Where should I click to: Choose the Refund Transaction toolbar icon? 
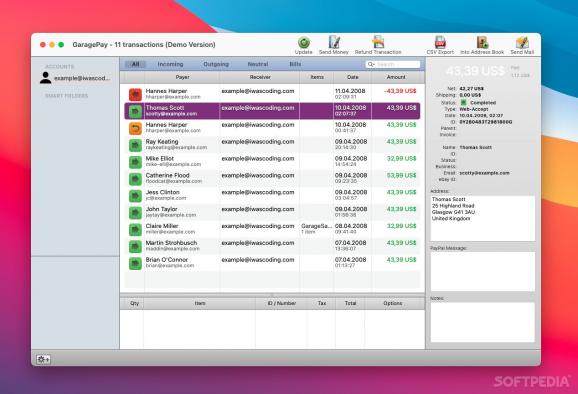tap(378, 43)
